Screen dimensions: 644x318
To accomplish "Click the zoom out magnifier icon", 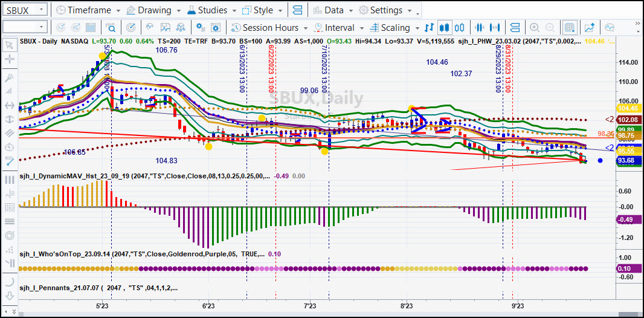I will point(550,28).
